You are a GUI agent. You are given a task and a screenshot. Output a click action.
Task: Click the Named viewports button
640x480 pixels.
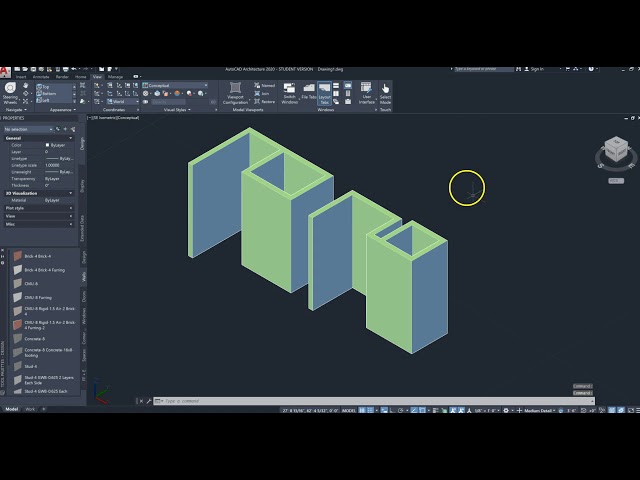pos(264,85)
